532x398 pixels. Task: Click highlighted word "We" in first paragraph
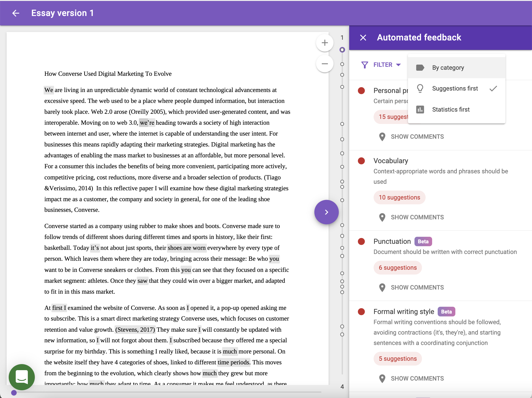click(49, 90)
